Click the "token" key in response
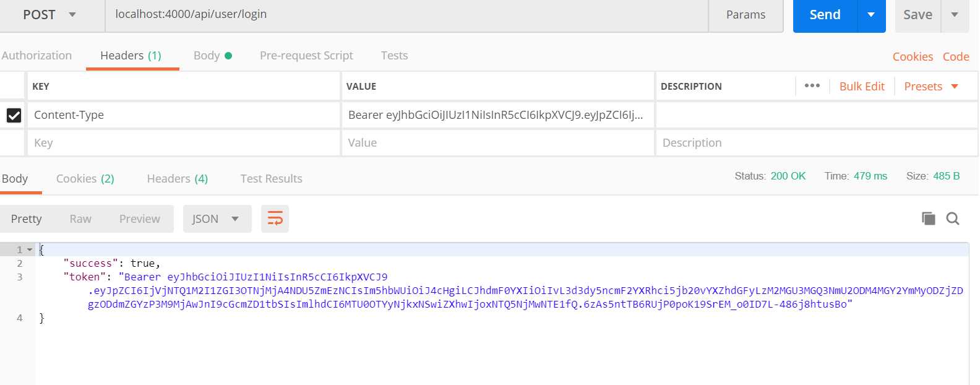 point(85,277)
